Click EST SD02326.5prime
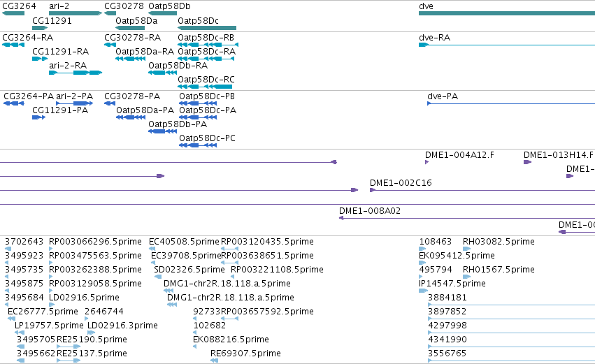Image resolution: width=595 pixels, height=364 pixels. click(x=189, y=270)
